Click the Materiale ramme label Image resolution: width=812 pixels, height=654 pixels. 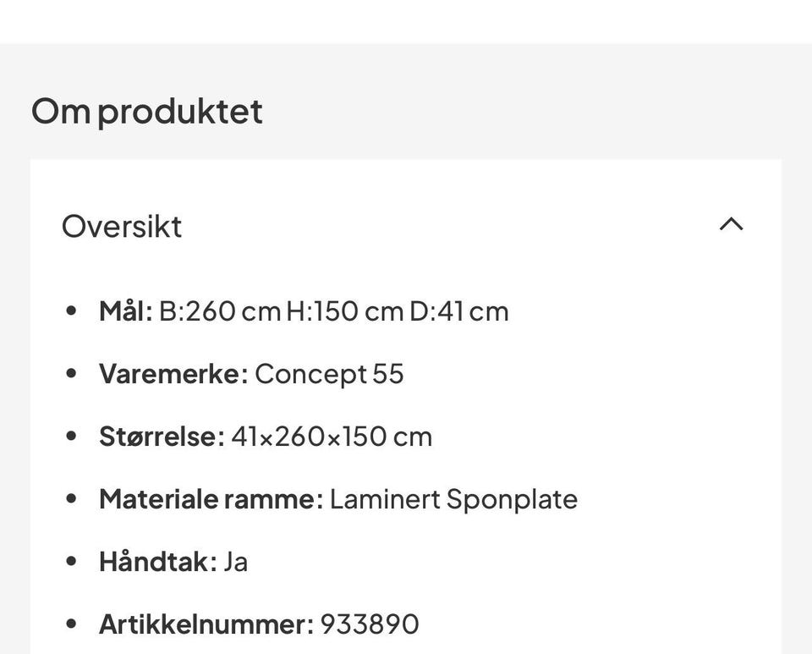[211, 499]
